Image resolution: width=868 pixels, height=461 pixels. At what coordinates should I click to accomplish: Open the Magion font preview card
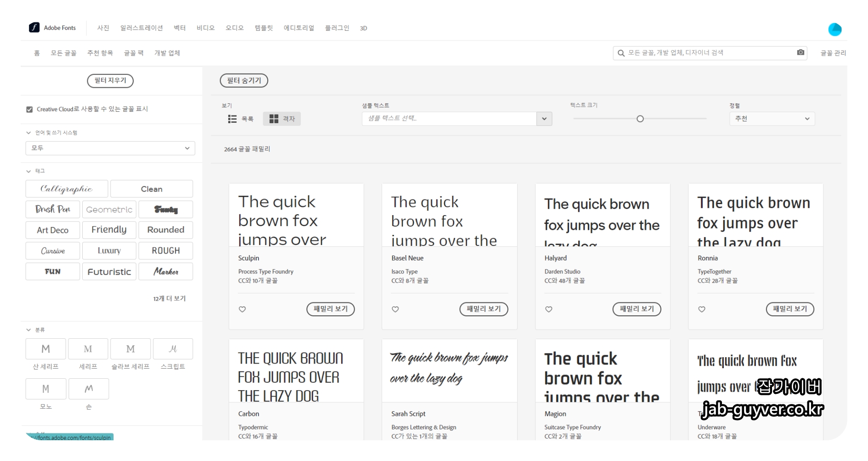click(603, 371)
